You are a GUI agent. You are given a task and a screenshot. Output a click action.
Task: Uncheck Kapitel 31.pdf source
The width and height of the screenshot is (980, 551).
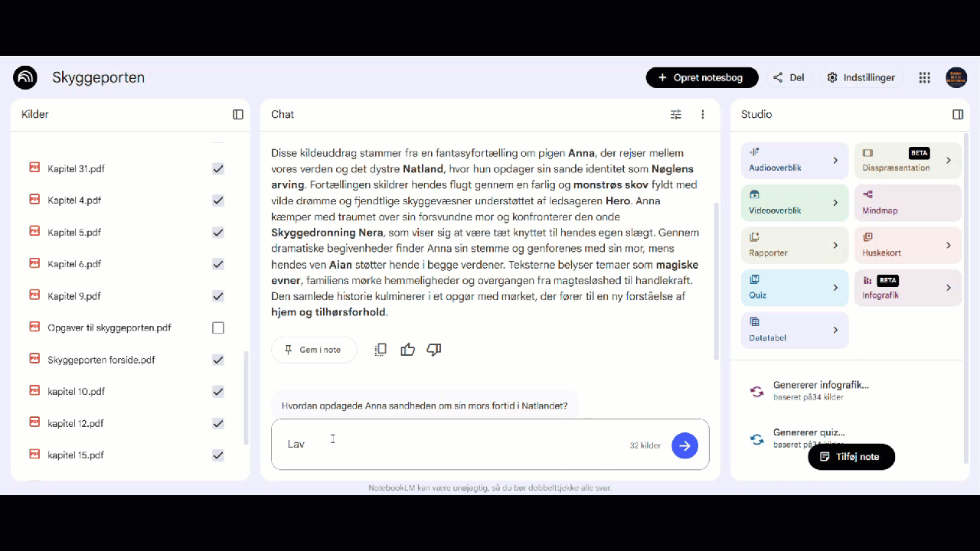(x=218, y=168)
